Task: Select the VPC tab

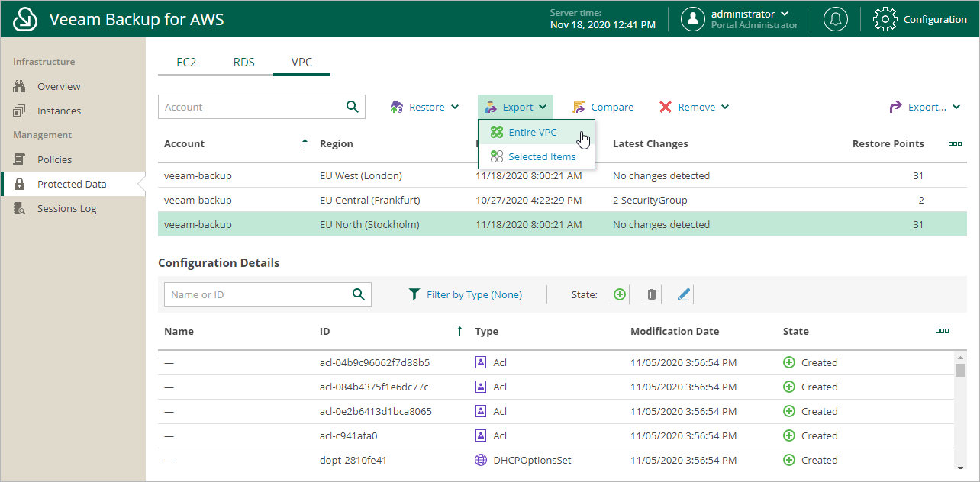Action: click(302, 63)
